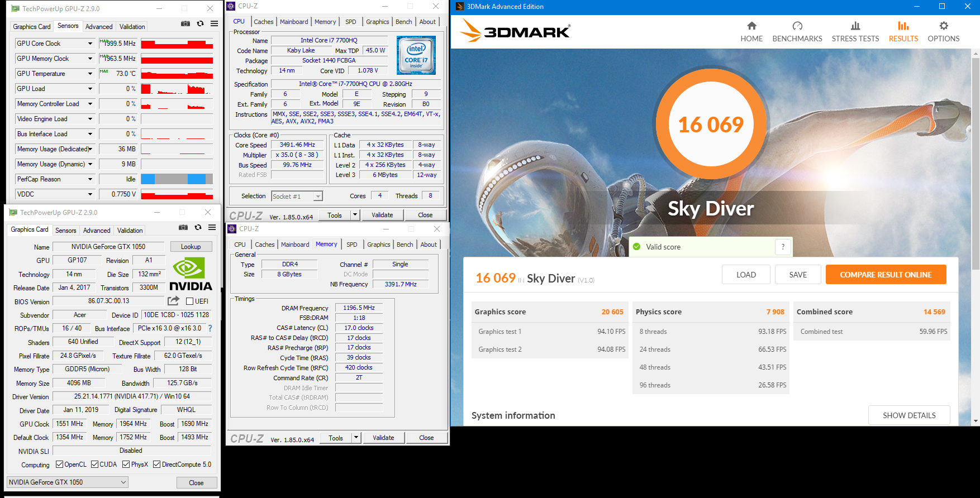Open GPU Load sensor dropdown
980x498 pixels.
(90, 89)
